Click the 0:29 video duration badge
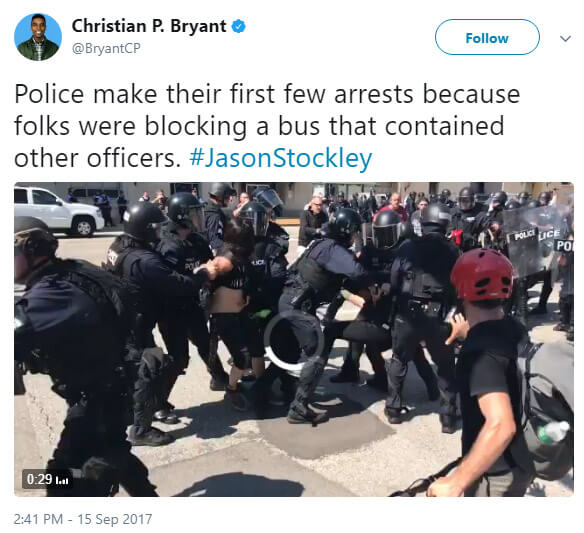The height and width of the screenshot is (533, 584). (47, 479)
